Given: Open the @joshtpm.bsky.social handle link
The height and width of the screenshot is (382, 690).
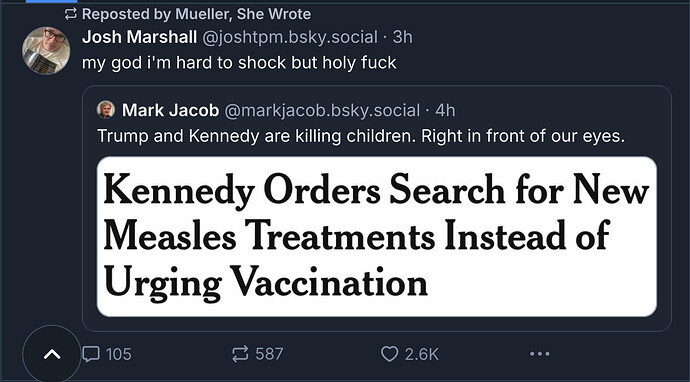Looking at the screenshot, I should (x=290, y=37).
